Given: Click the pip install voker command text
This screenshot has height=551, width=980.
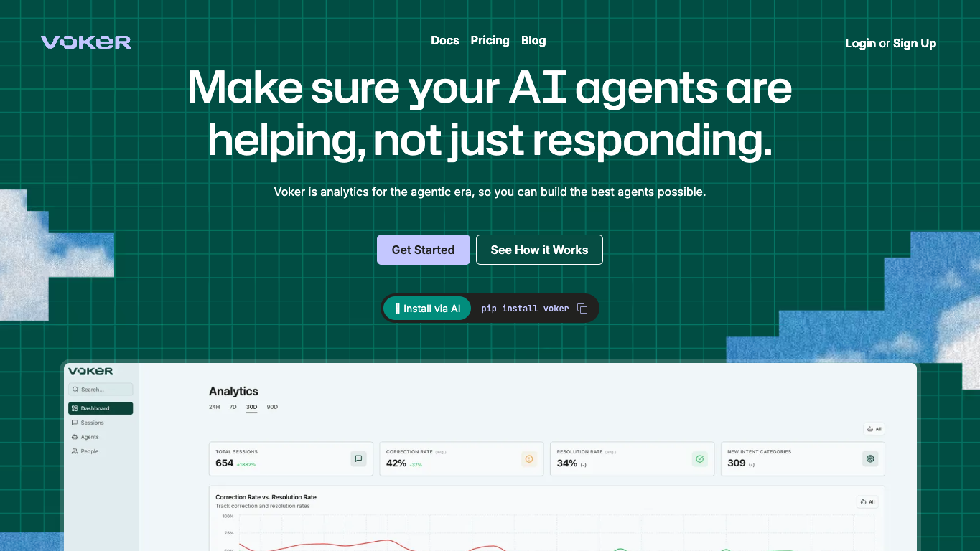Looking at the screenshot, I should (525, 309).
